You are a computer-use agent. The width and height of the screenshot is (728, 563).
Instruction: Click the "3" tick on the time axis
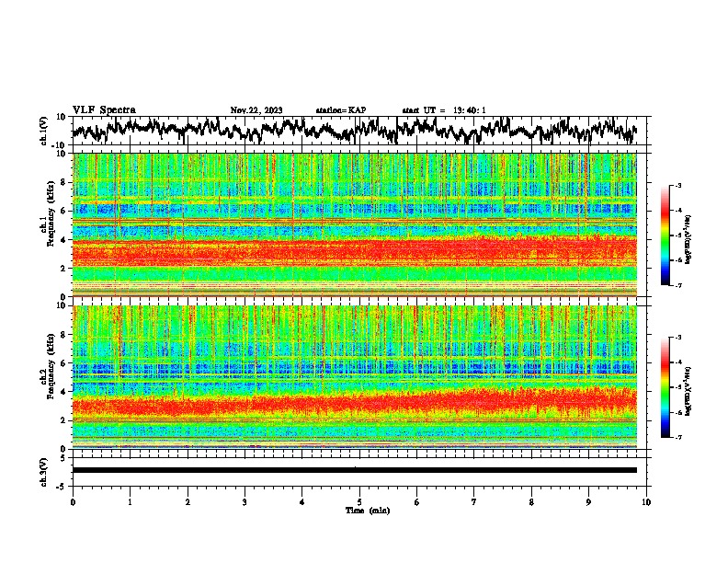pyautogui.click(x=245, y=502)
